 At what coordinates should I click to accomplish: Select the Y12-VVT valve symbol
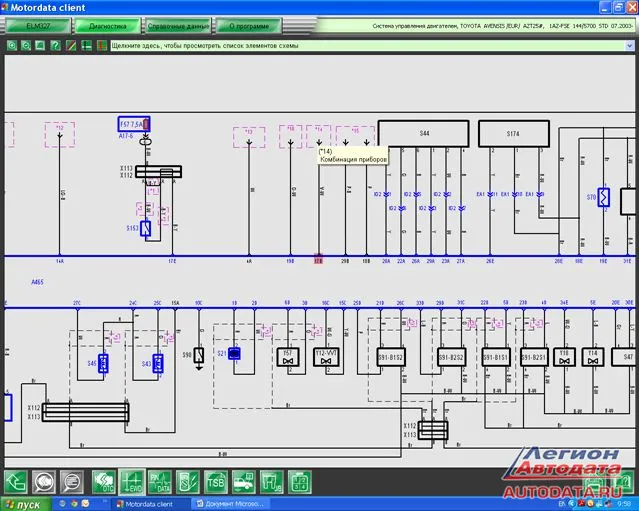[x=325, y=357]
